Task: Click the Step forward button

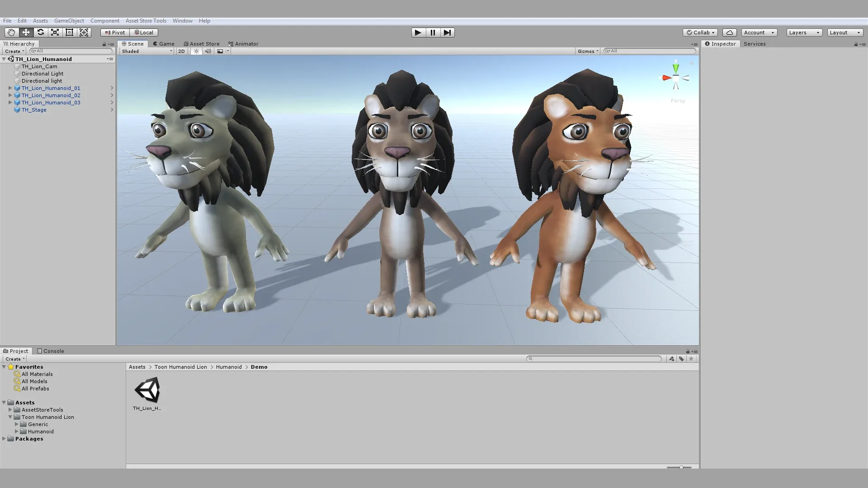Action: click(447, 33)
